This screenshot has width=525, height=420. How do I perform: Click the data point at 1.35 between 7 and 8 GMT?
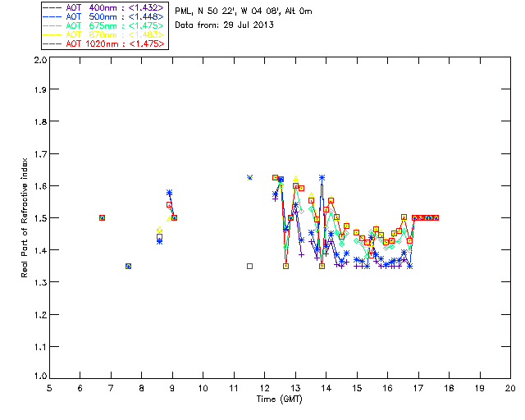point(128,267)
